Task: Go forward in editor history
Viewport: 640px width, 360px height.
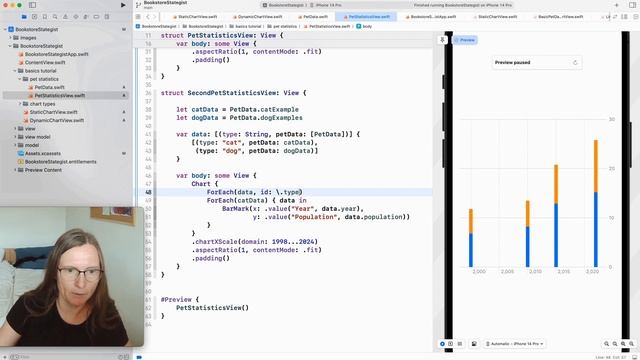Action: pyautogui.click(x=155, y=17)
